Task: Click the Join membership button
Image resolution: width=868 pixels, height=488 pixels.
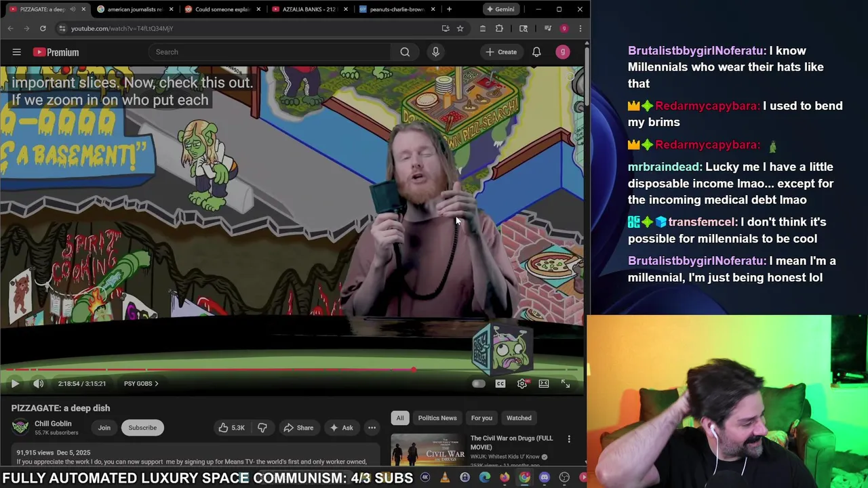Action: (104, 428)
